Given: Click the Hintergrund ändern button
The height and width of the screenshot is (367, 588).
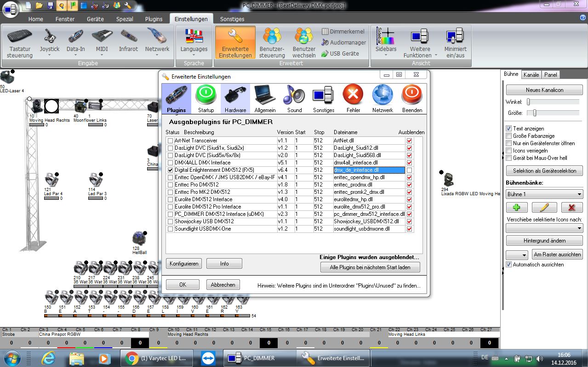Looking at the screenshot, I should 544,241.
